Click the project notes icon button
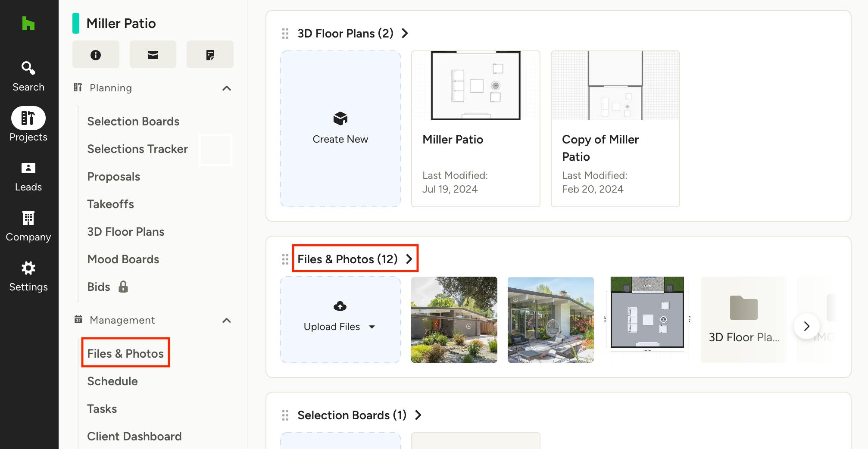This screenshot has width=868, height=449. [x=210, y=55]
